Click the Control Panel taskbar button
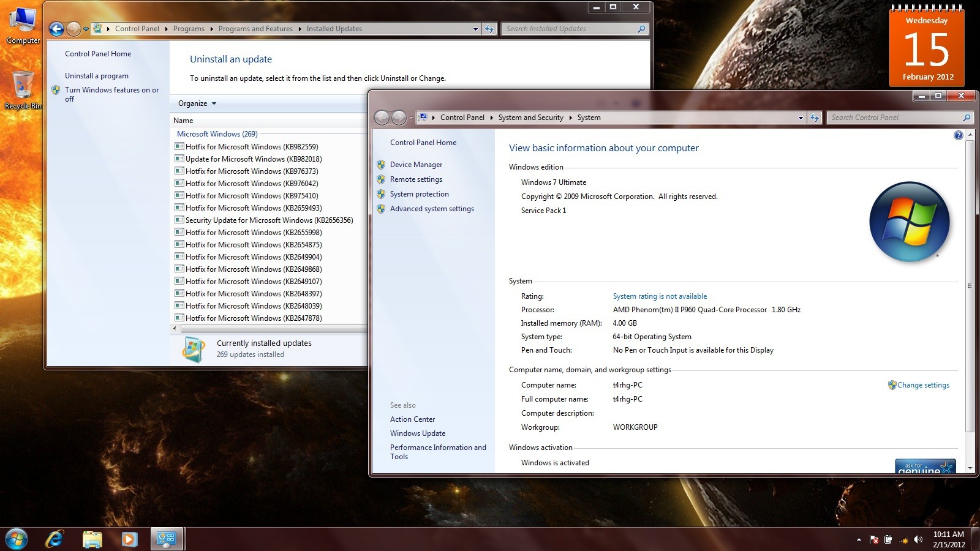Viewport: 980px width, 551px height. [x=167, y=539]
